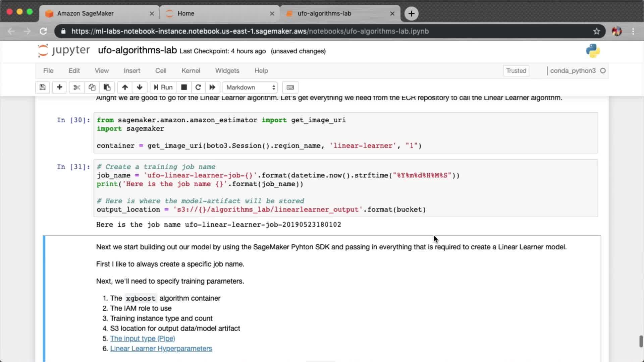Move selected cell up arrow
Viewport: 644px width, 362px height.
tap(125, 87)
